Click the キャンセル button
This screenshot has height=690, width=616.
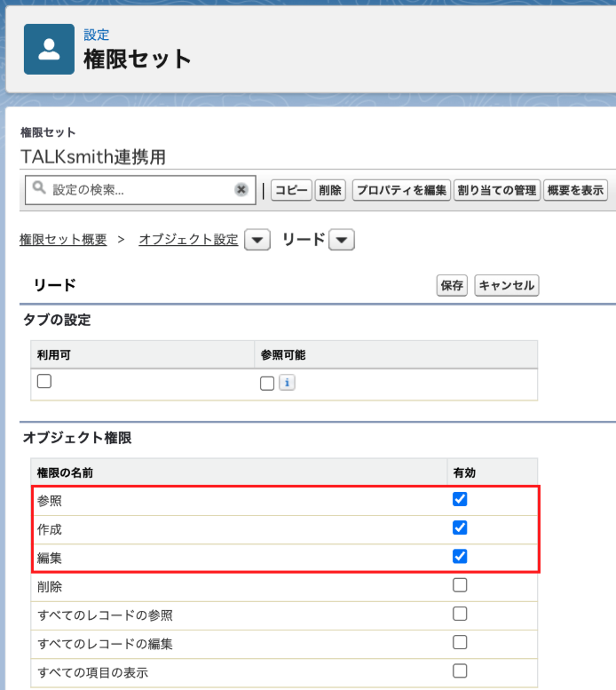(507, 286)
